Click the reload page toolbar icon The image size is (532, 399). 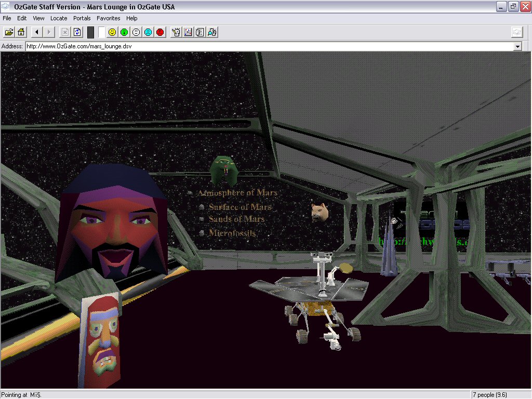click(x=77, y=32)
